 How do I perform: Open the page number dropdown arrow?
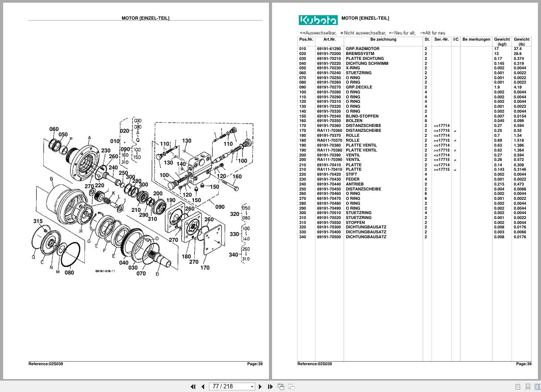click(252, 387)
